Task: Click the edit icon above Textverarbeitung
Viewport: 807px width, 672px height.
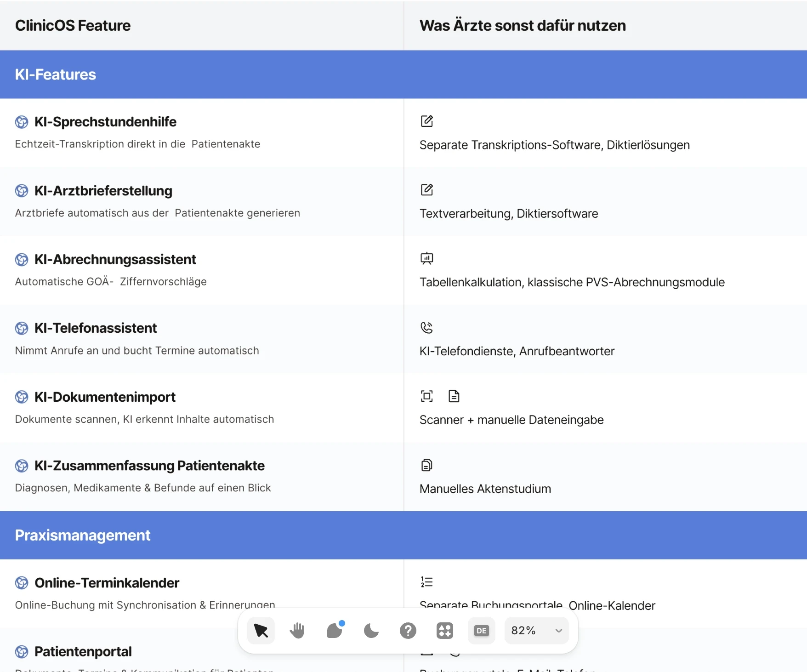Action: 427,189
